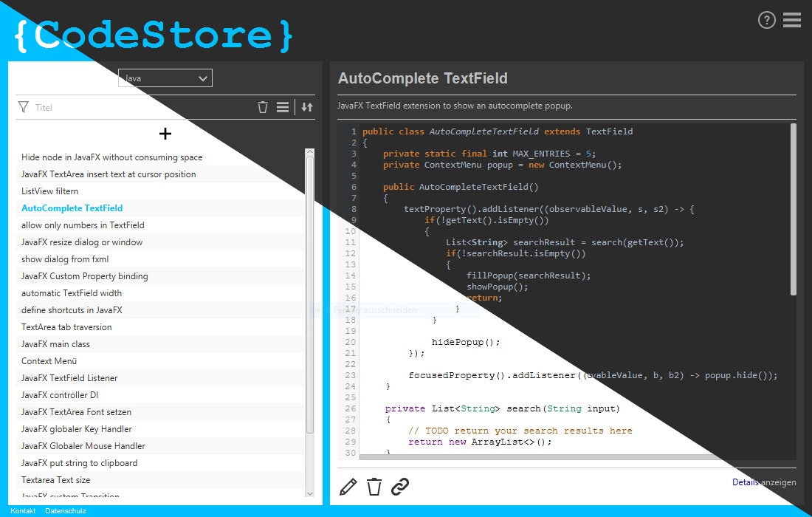Click code line 'private ContextMenu popup = new ContextMenu();'
Viewport: 812px width, 517px height.
pos(502,165)
